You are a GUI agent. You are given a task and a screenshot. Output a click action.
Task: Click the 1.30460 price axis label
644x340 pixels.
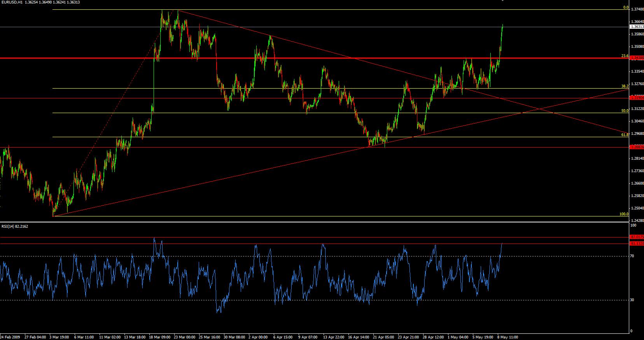point(637,121)
